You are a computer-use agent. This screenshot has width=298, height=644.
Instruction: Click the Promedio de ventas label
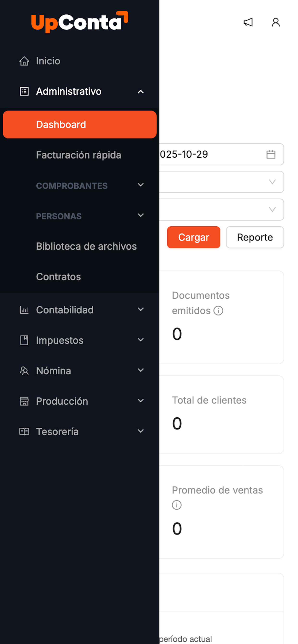[x=217, y=490]
